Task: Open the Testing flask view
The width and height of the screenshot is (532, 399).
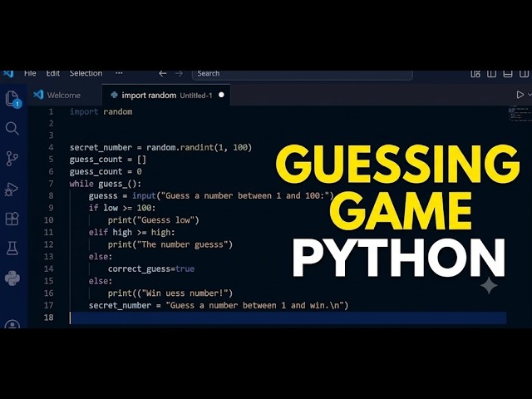Action: point(12,249)
